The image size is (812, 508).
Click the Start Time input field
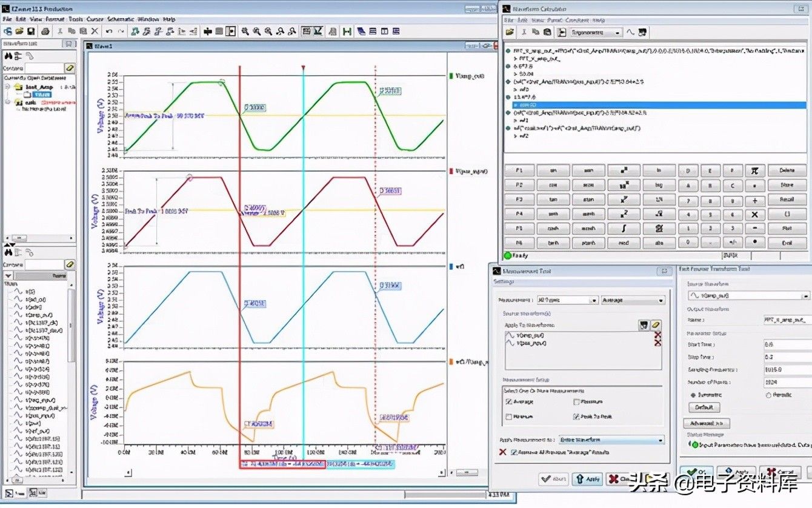[x=787, y=344]
